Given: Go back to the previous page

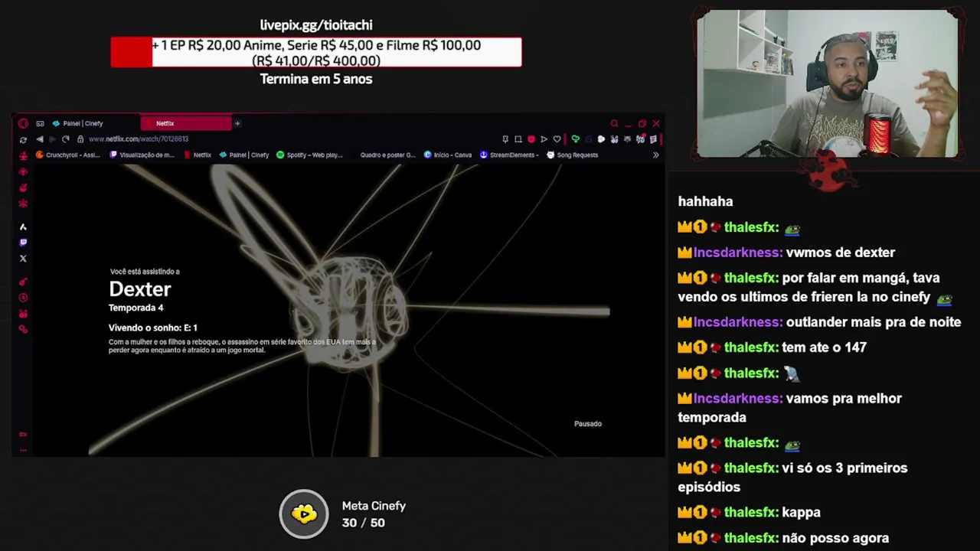Looking at the screenshot, I should [x=40, y=139].
